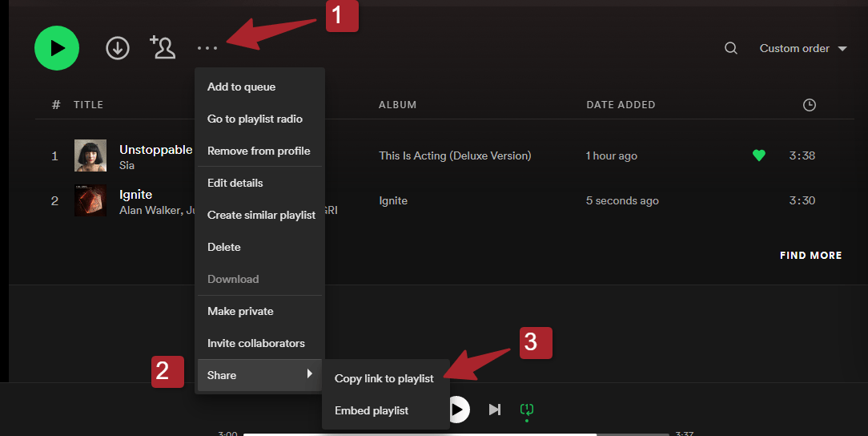Screen dimensions: 868x436
Task: Select Make private
Action: 259,311
